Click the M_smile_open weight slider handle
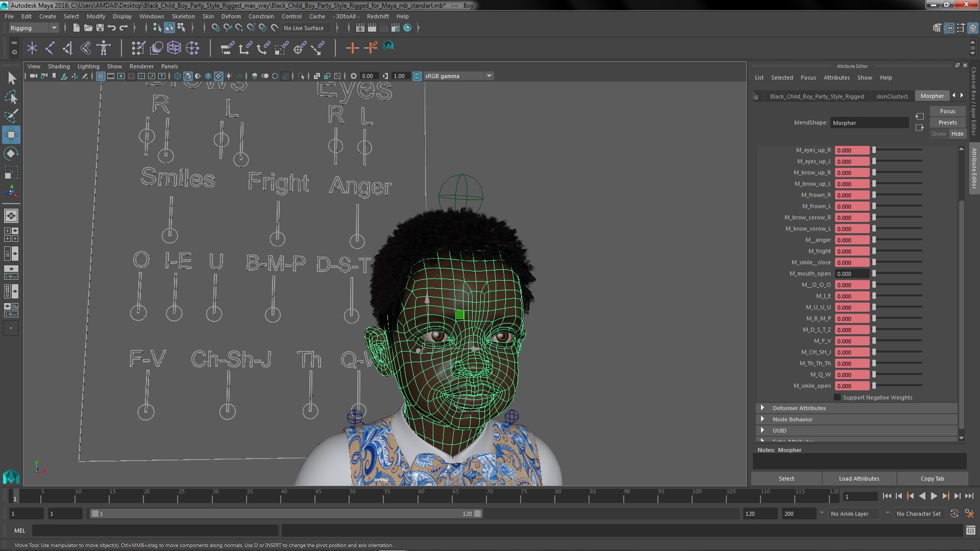The image size is (980, 551). coord(874,386)
